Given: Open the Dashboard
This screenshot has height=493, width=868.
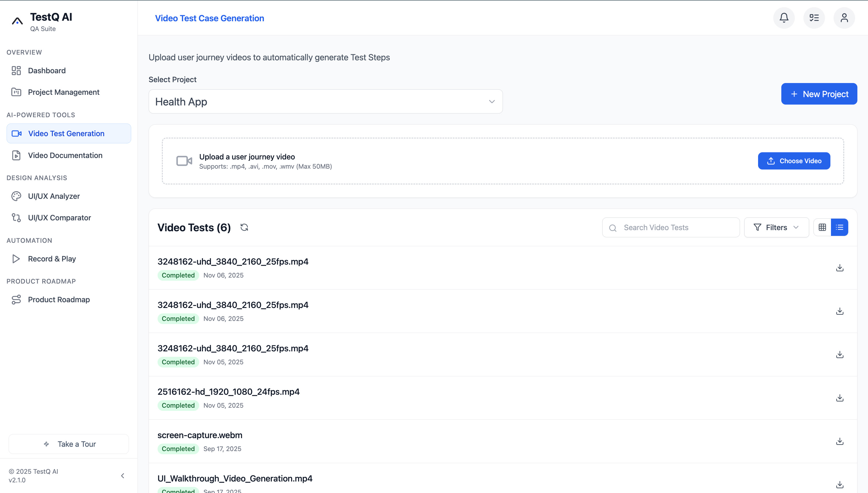Looking at the screenshot, I should pos(47,70).
